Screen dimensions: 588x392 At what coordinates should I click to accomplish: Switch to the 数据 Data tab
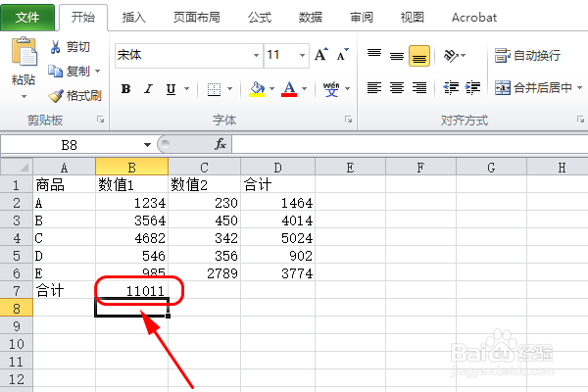(310, 18)
